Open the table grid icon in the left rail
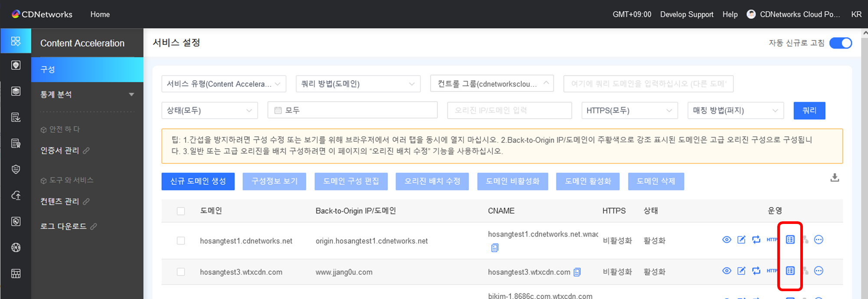The height and width of the screenshot is (299, 868). tap(16, 273)
